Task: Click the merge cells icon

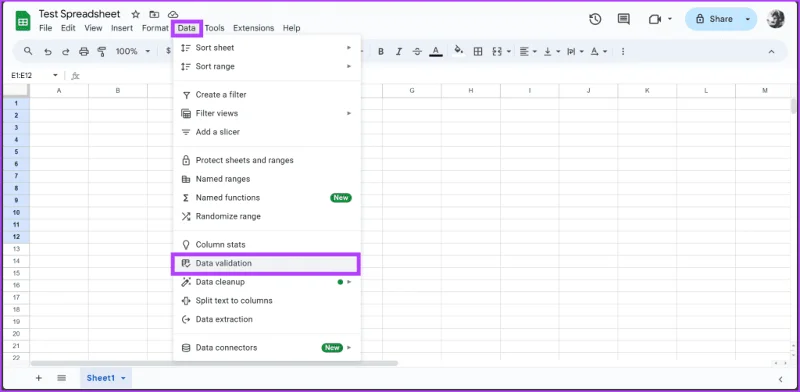Action: [497, 52]
